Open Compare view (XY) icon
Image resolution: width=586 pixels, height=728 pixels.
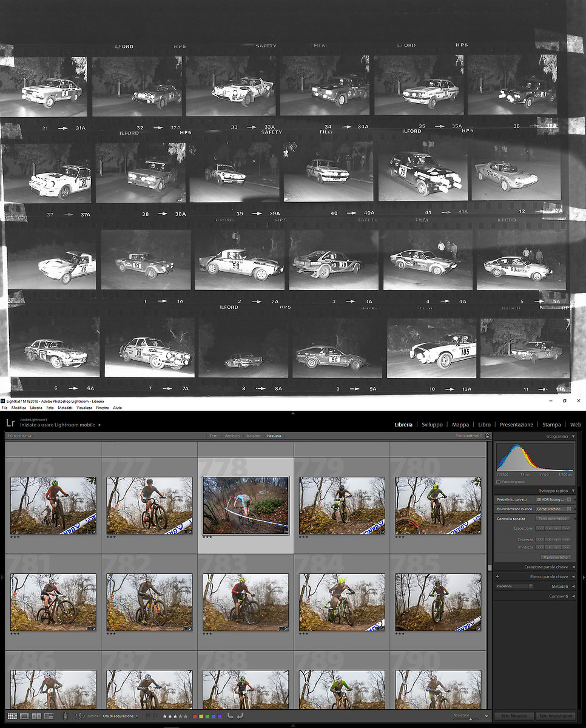click(x=36, y=716)
